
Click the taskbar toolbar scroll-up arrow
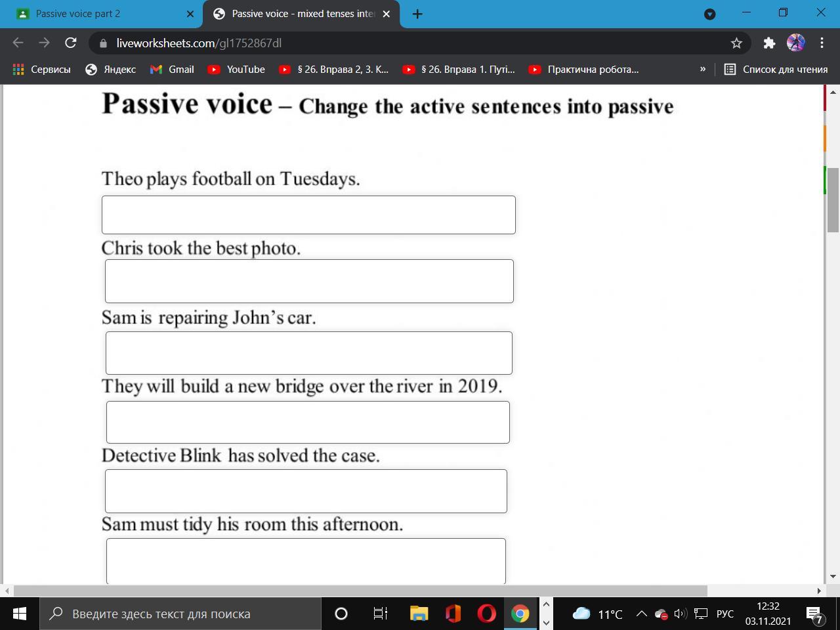click(x=546, y=604)
